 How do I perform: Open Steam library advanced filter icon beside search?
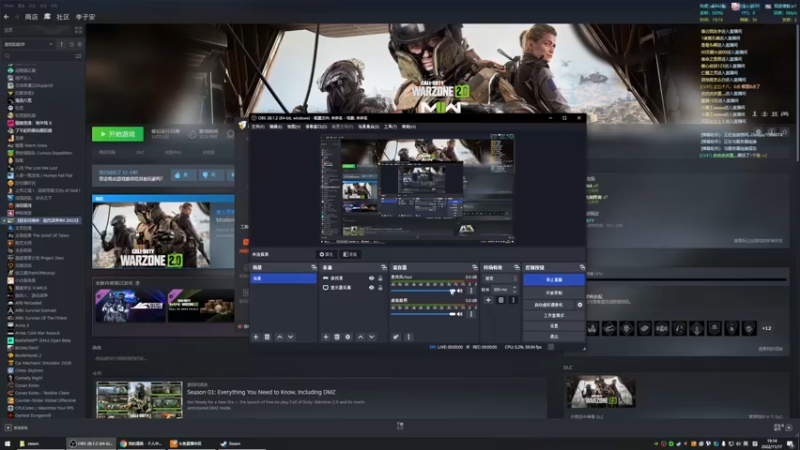point(78,56)
